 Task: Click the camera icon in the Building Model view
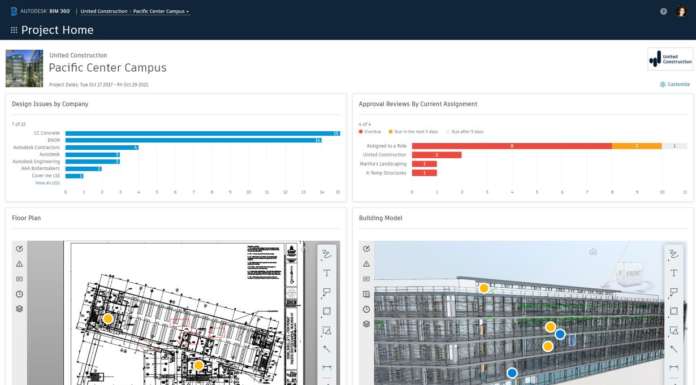(593, 252)
